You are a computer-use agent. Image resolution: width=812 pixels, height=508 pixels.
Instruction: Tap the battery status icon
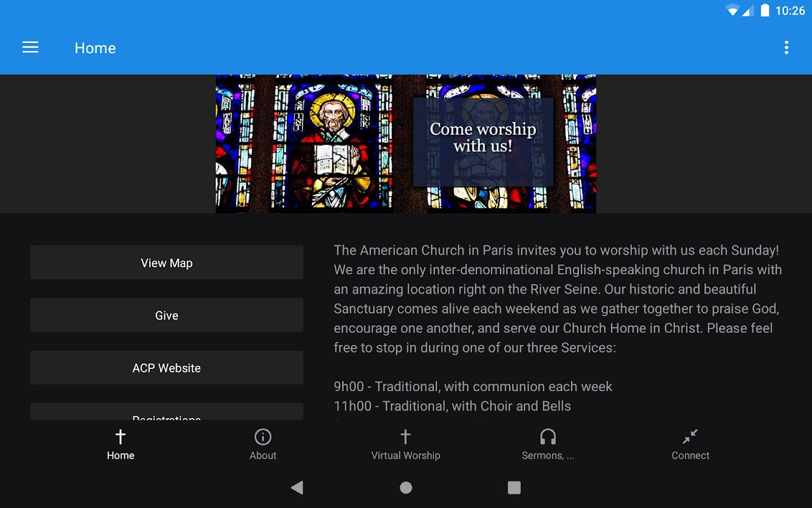click(x=765, y=11)
